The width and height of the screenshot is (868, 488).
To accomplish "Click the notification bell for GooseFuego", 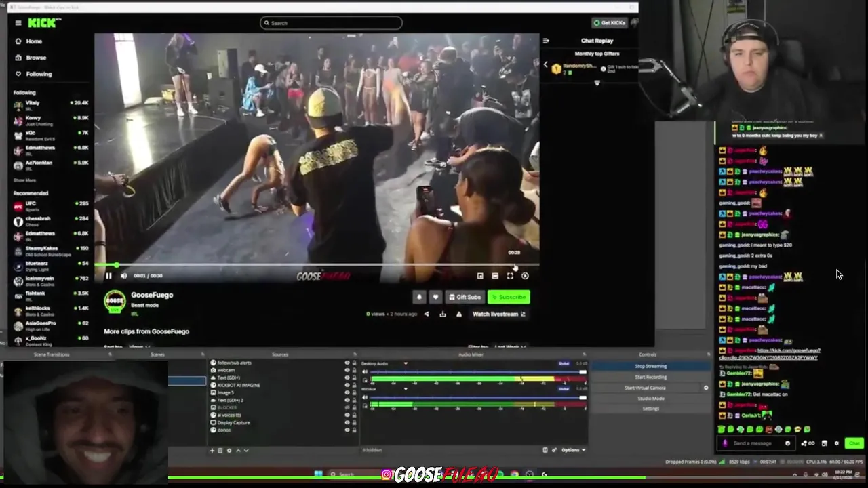I will pyautogui.click(x=419, y=297).
